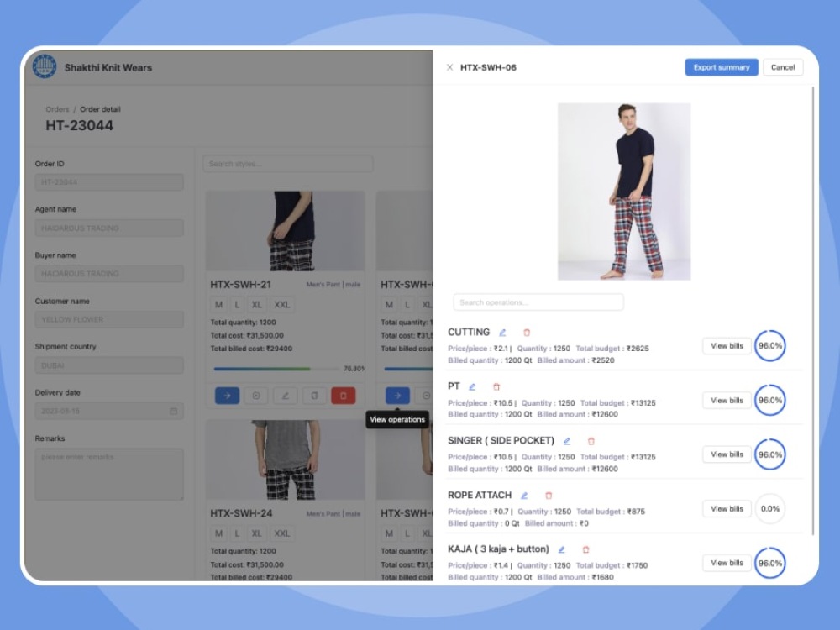Focus the Search styles field
This screenshot has width=840, height=630.
coord(288,164)
